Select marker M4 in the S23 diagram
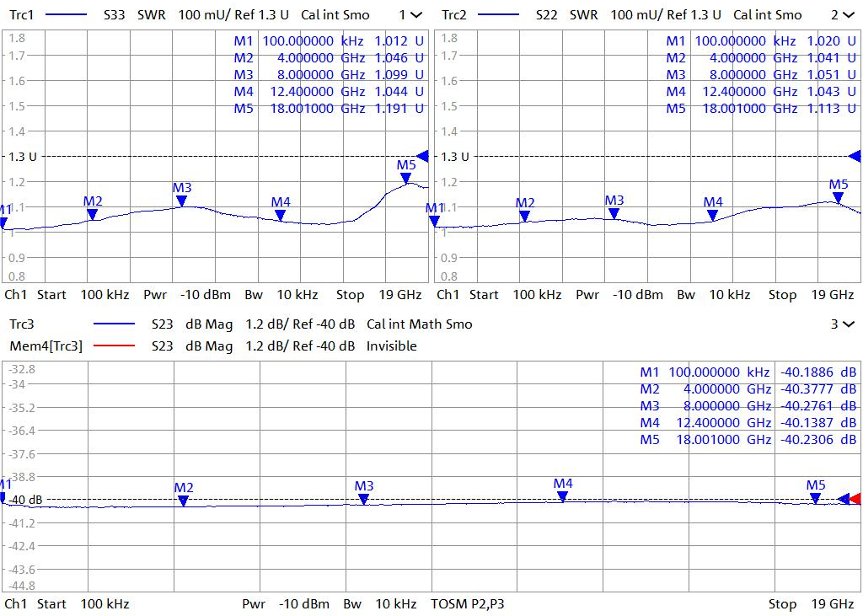 (x=563, y=496)
